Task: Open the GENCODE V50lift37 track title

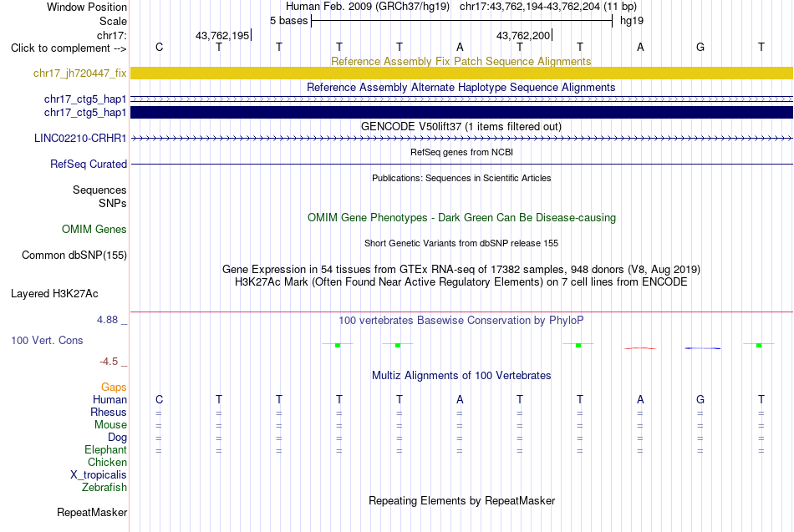Action: (461, 127)
